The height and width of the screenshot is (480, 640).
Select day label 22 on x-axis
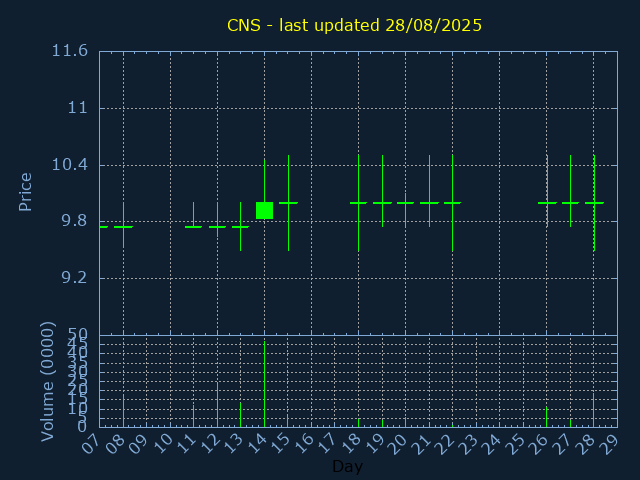444,444
